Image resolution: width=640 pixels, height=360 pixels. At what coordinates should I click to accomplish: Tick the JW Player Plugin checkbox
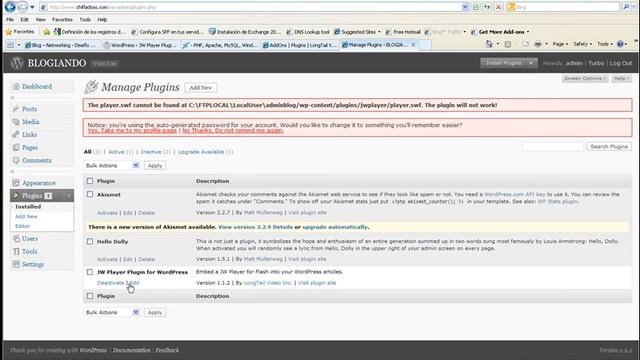pos(90,272)
